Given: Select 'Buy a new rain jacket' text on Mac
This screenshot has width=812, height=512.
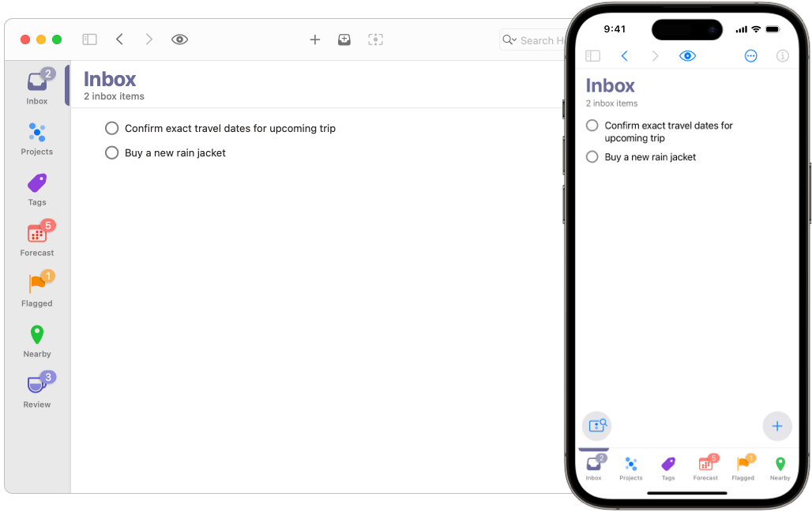Looking at the screenshot, I should point(175,152).
